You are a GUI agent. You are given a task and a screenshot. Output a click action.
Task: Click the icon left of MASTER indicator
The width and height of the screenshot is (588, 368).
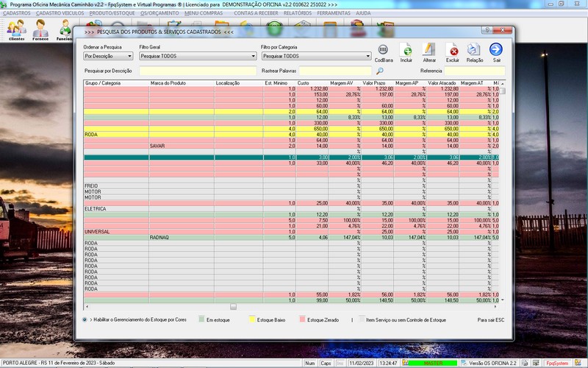405,363
